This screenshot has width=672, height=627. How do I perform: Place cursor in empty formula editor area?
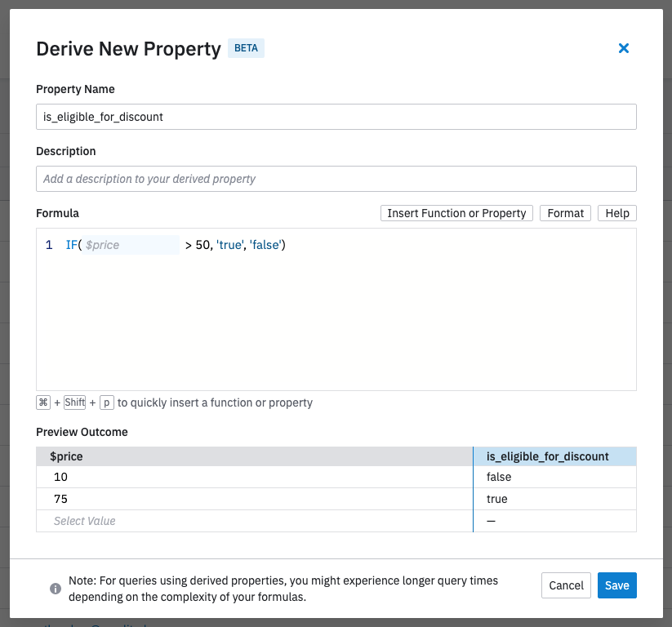pyautogui.click(x=336, y=327)
